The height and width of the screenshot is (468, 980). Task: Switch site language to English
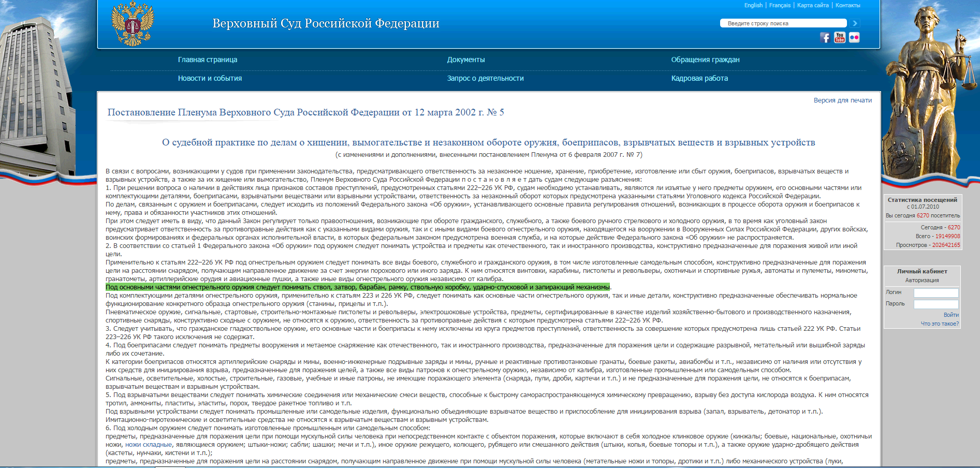753,5
